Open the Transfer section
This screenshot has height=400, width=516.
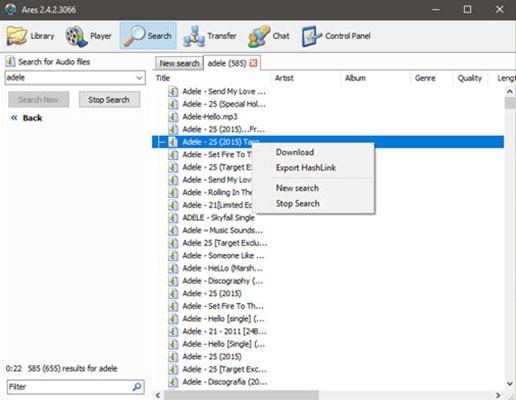[x=210, y=36]
